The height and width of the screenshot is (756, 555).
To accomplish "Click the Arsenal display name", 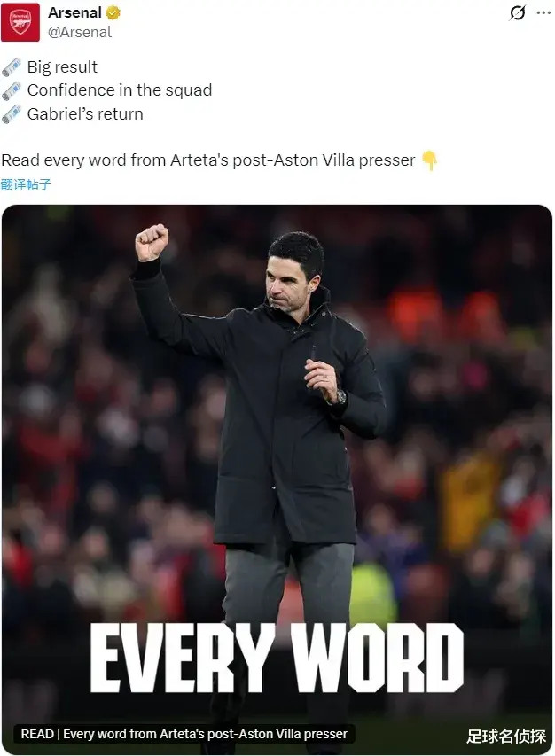I will click(x=74, y=12).
